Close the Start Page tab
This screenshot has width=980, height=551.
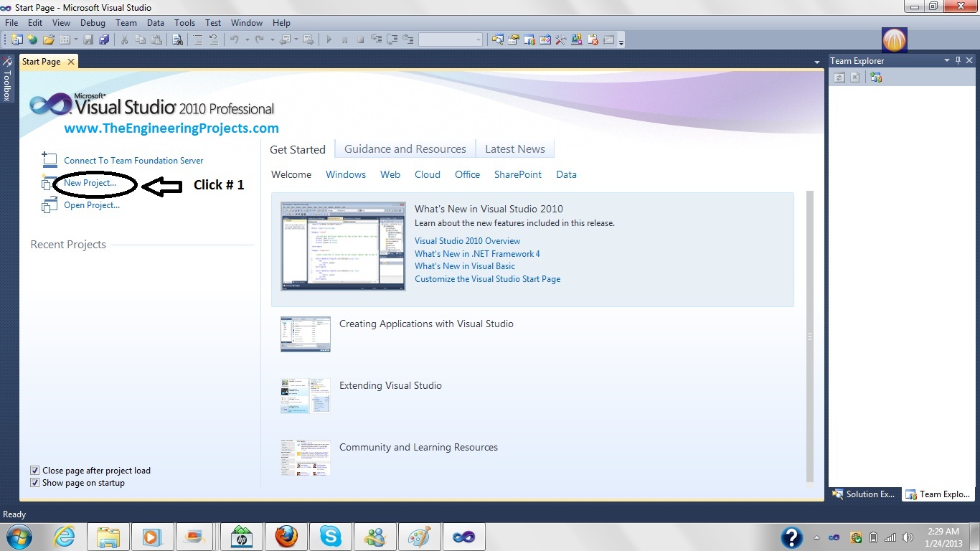71,62
